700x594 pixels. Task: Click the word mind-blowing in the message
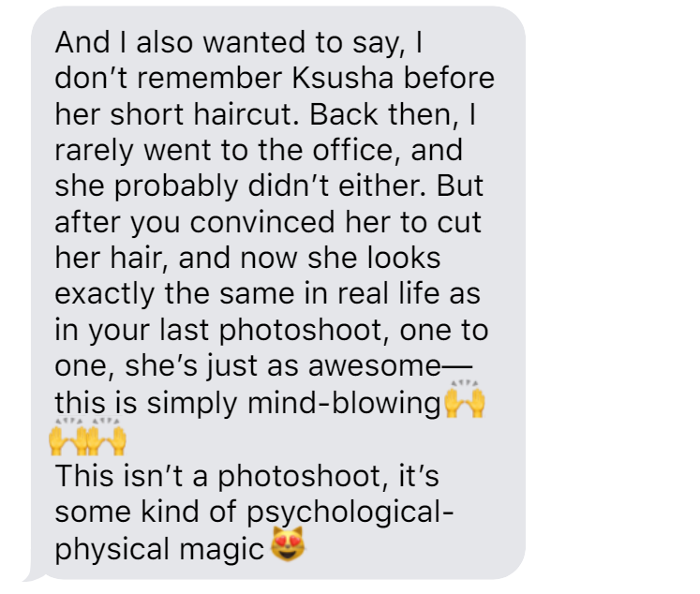(344, 404)
